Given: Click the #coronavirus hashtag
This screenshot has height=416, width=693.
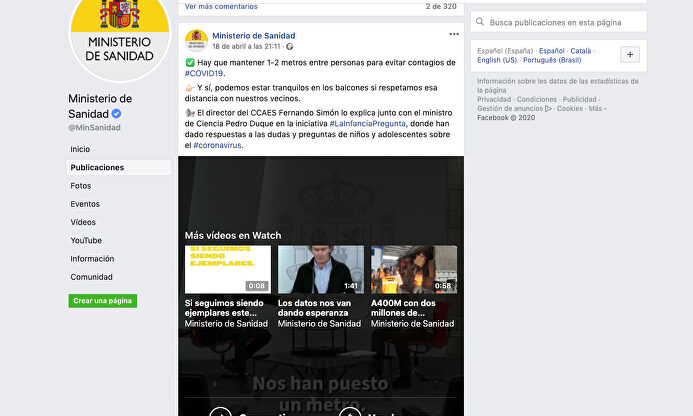Looking at the screenshot, I should (x=217, y=145).
